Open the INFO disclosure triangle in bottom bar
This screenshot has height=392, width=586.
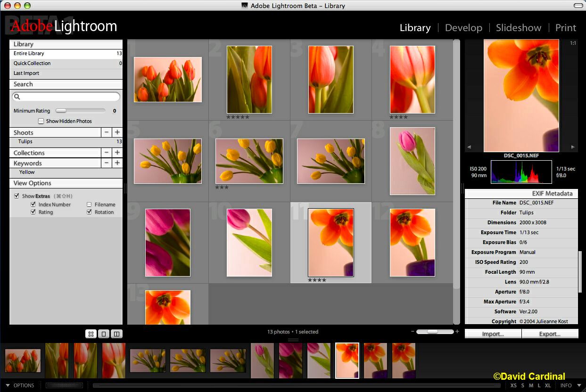[x=578, y=385]
